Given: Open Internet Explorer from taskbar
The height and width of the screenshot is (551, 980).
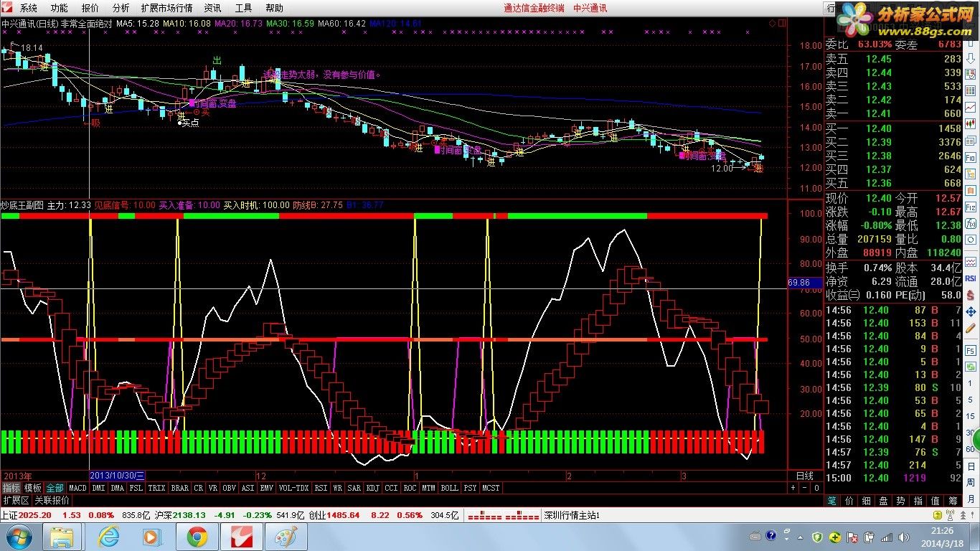Looking at the screenshot, I should [x=108, y=536].
